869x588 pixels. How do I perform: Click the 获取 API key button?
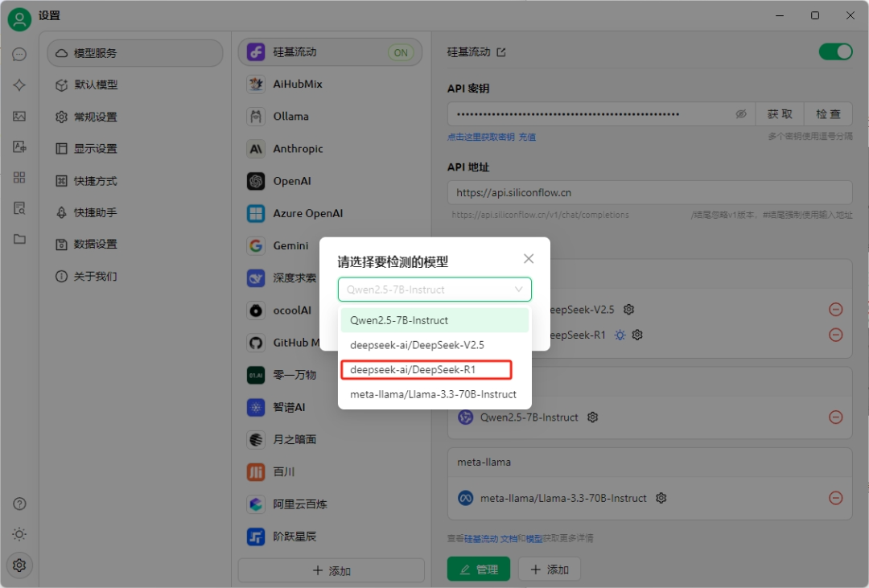780,114
